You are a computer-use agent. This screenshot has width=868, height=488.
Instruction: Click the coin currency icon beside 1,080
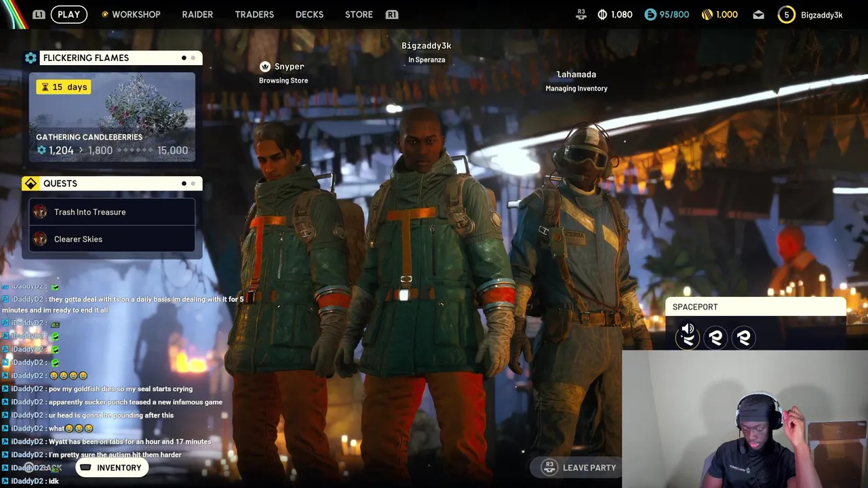(x=602, y=14)
